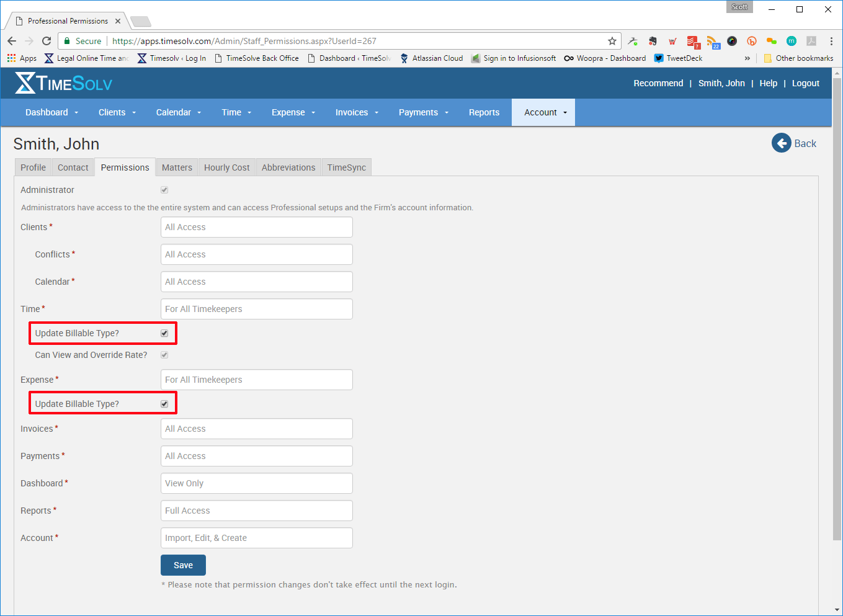The image size is (843, 616).
Task: Click the Save button
Action: 183,565
